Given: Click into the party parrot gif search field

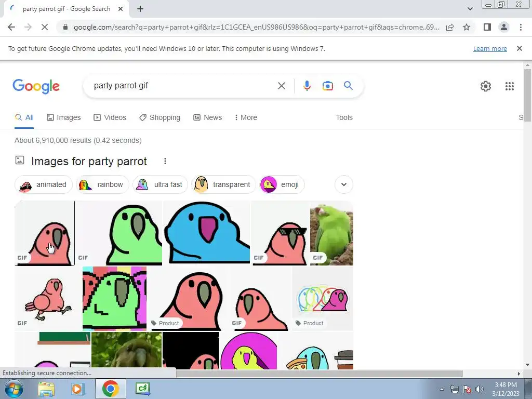Looking at the screenshot, I should [183, 86].
